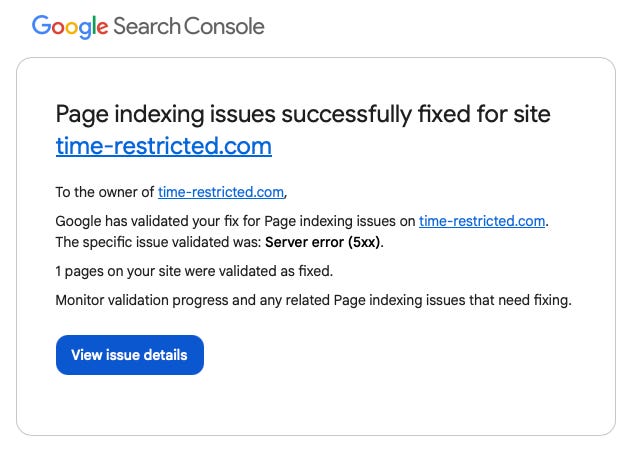Click the colored "Google" word in the logo
This screenshot has height=452, width=629.
(70, 27)
